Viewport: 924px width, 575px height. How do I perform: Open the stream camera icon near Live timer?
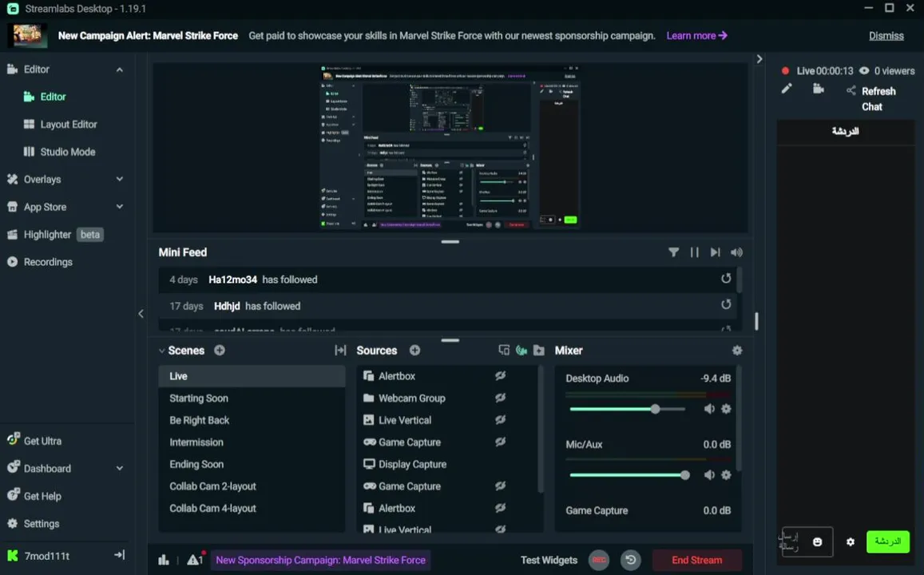click(x=819, y=89)
